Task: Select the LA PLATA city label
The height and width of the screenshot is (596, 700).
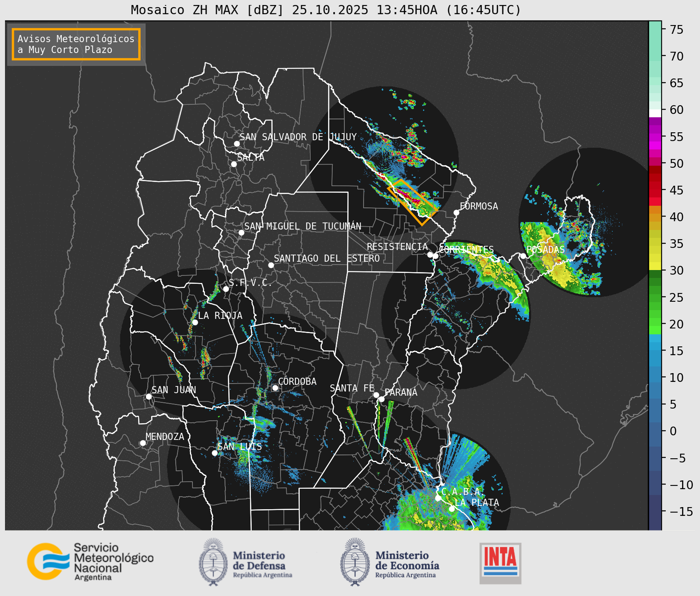Action: (x=477, y=502)
